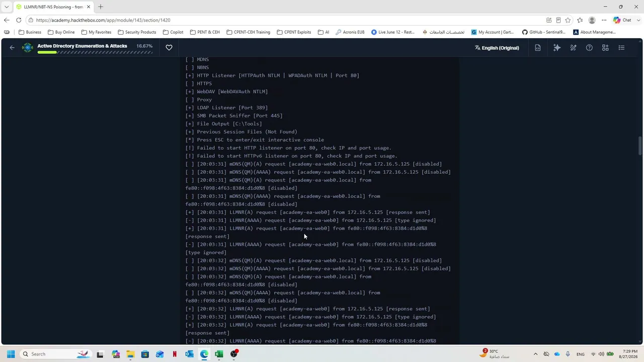Open the Arabic university majors bookmark
Screen dimensions: 644x362
443,32
